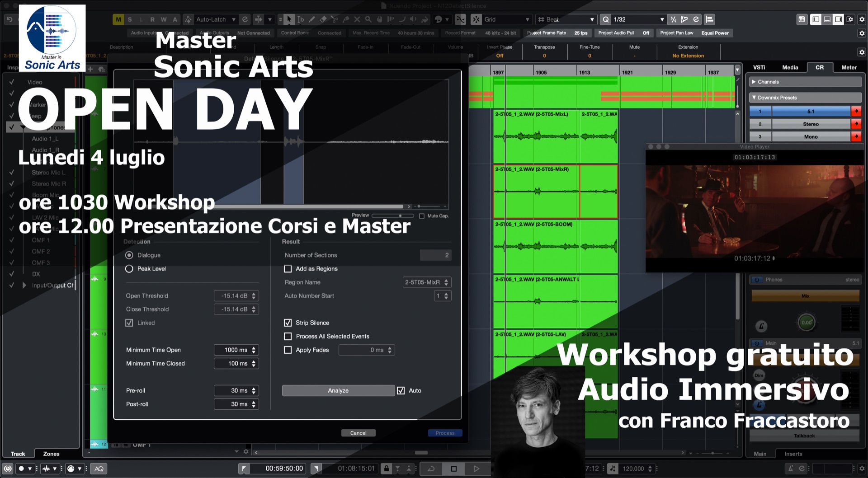The image size is (868, 478).
Task: Open the Grid snap type dropdown
Action: click(506, 19)
